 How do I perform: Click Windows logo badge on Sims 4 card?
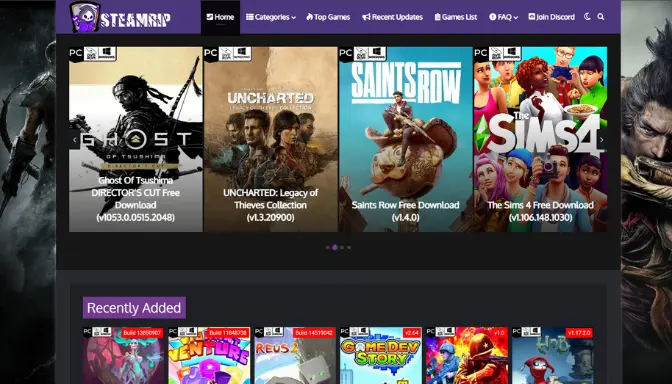(513, 54)
